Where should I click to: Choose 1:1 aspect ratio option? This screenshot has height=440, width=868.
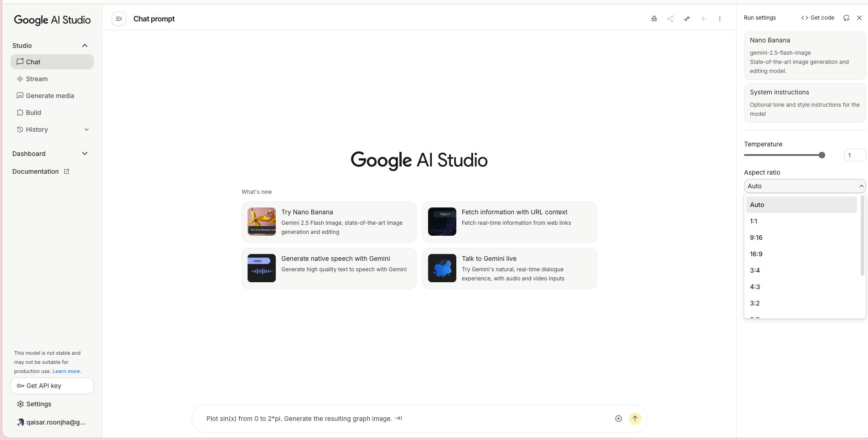pyautogui.click(x=754, y=221)
